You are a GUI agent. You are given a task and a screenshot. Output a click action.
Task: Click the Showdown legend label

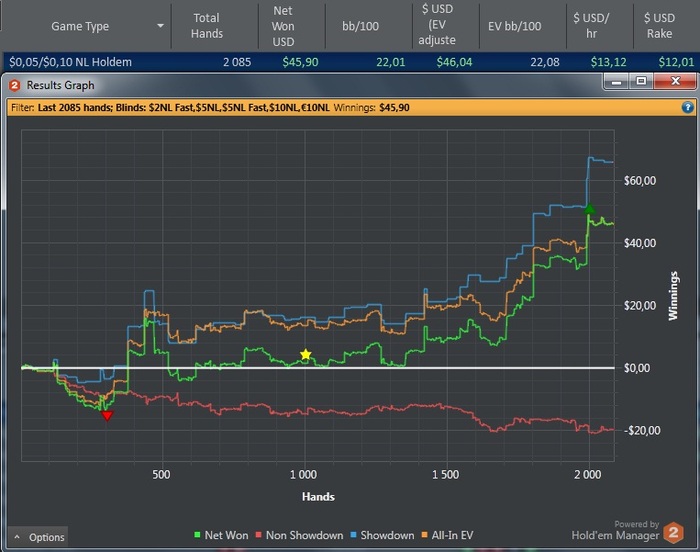pyautogui.click(x=387, y=535)
